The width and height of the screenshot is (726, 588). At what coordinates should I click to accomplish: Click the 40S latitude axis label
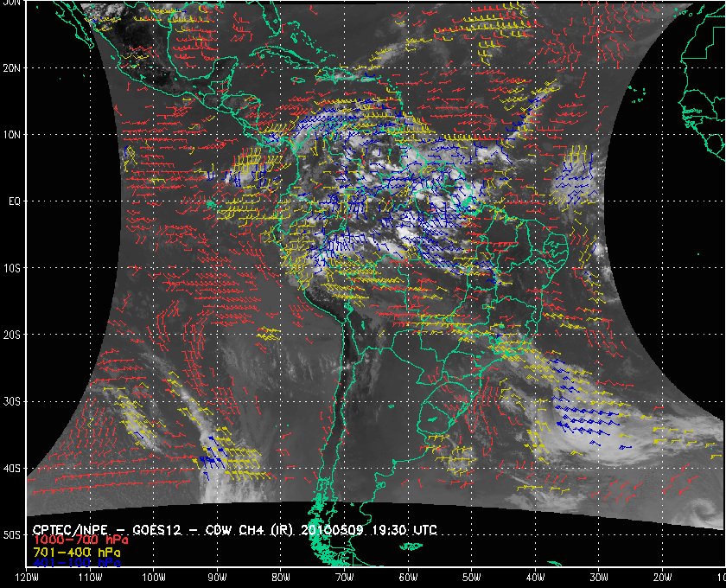[x=13, y=469]
